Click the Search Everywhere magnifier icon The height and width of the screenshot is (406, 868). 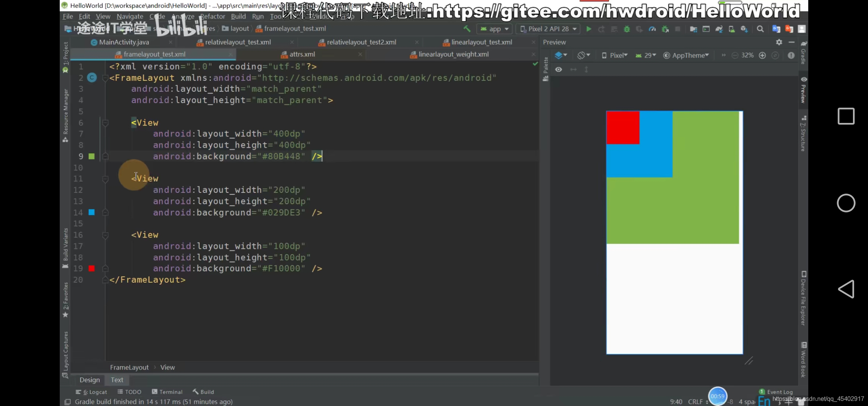point(760,29)
